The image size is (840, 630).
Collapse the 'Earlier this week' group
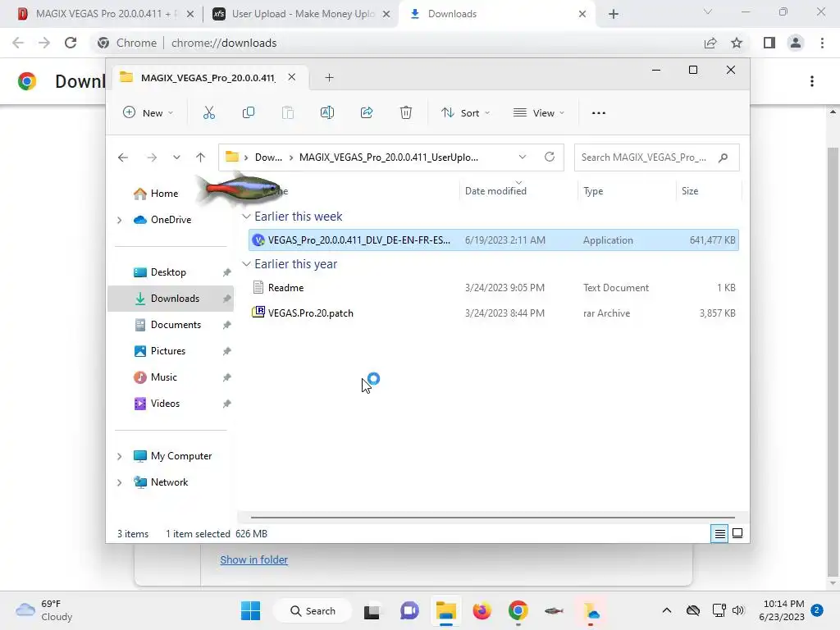246,217
